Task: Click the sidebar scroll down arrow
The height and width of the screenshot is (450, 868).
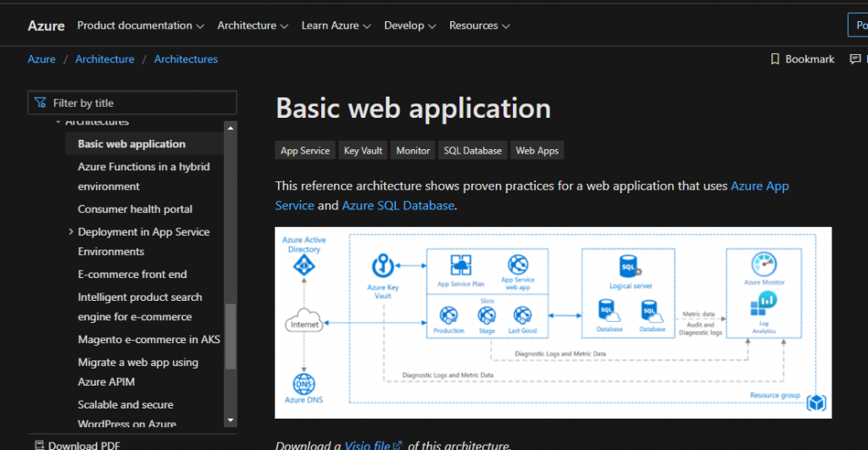Action: pos(230,419)
